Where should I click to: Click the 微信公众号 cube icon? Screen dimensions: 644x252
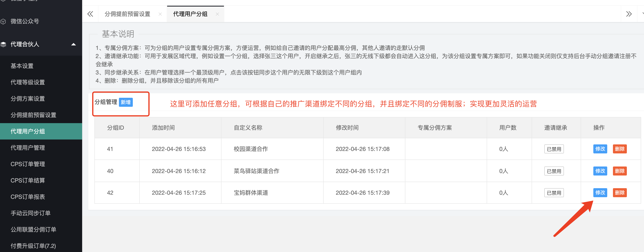3,21
